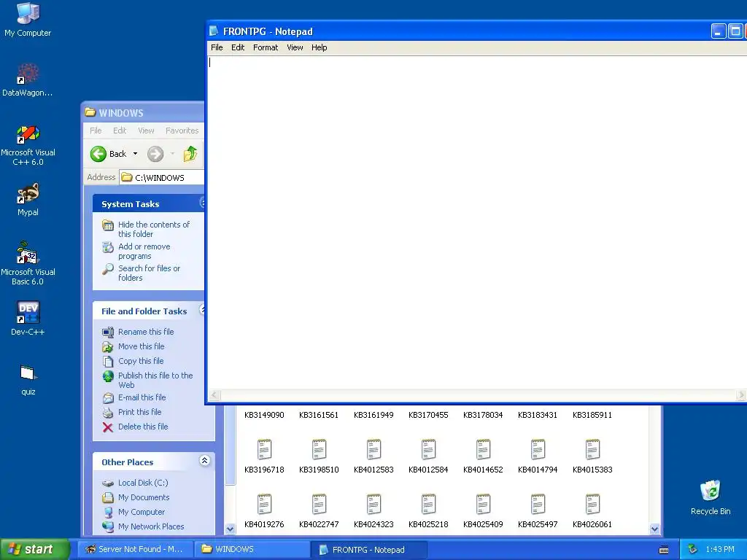Go to Local Disk (C:) in Other Places

tap(143, 483)
